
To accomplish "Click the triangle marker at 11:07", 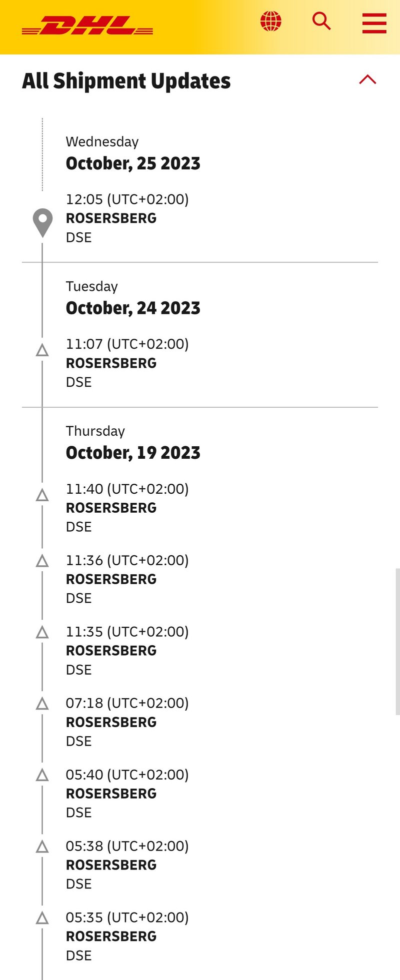I will (x=42, y=350).
